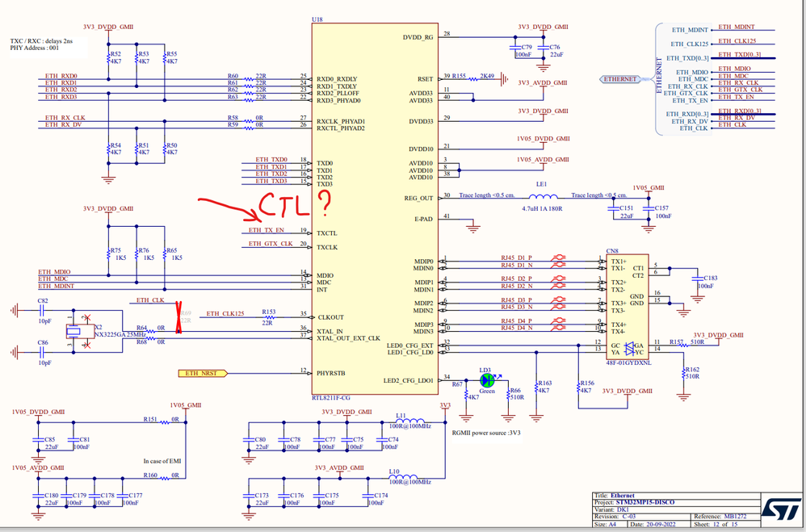Select capacitor label C157
Screen dimensions: 806x532
click(x=661, y=208)
